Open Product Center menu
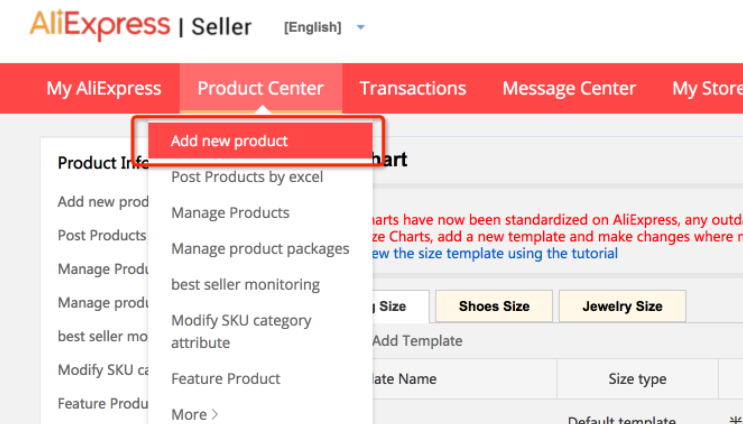 point(260,88)
